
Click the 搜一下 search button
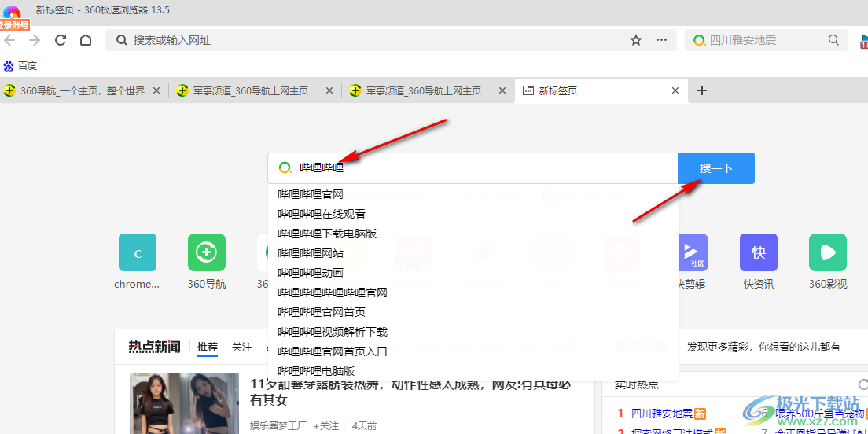pos(716,168)
